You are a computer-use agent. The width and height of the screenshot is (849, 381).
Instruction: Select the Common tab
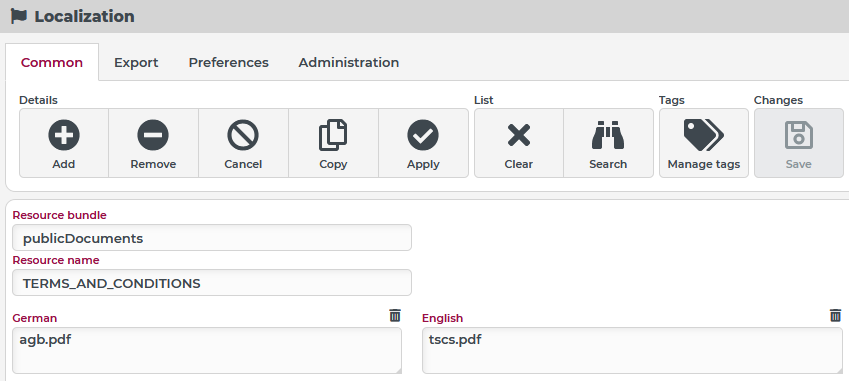coord(52,62)
